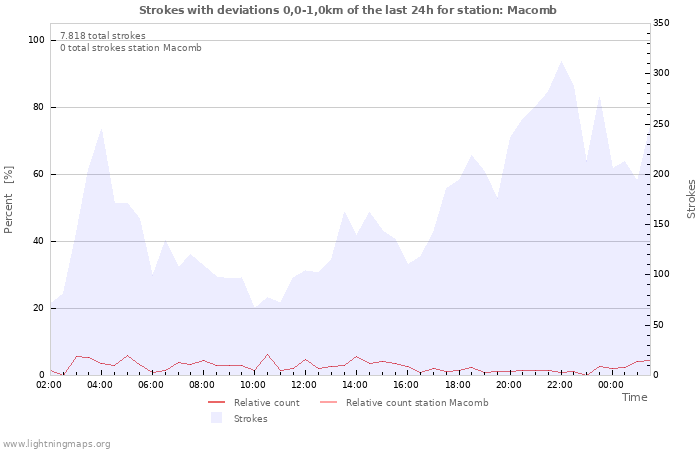Toggle the Relative count legend label

(266, 403)
